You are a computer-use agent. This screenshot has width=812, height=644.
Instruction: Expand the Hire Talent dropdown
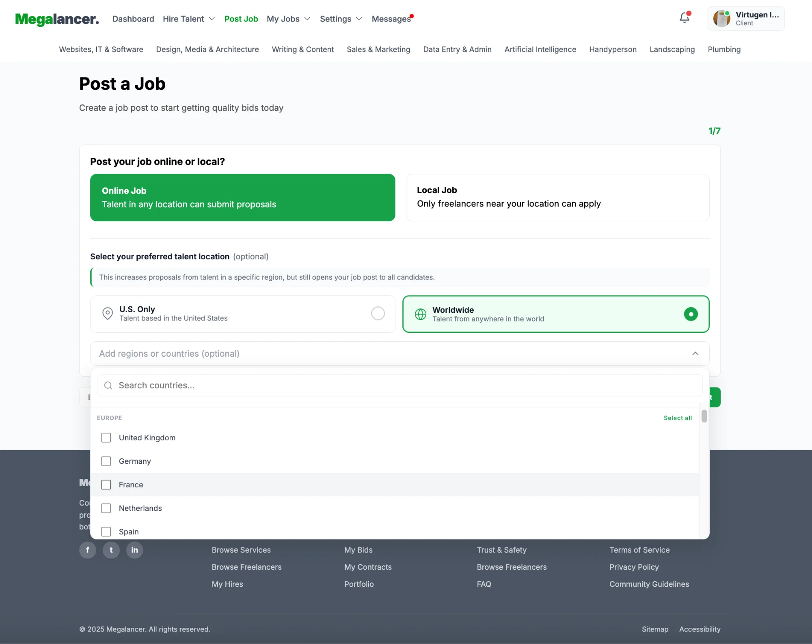(189, 19)
